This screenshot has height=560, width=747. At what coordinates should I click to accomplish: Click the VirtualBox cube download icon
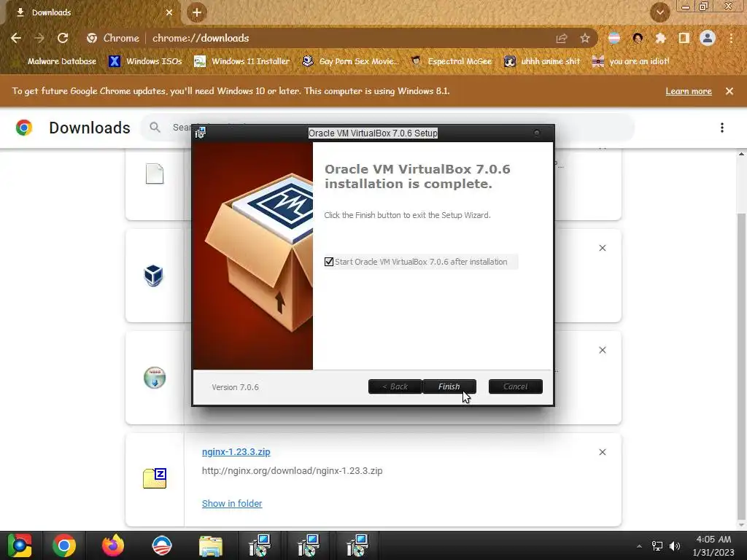click(154, 275)
